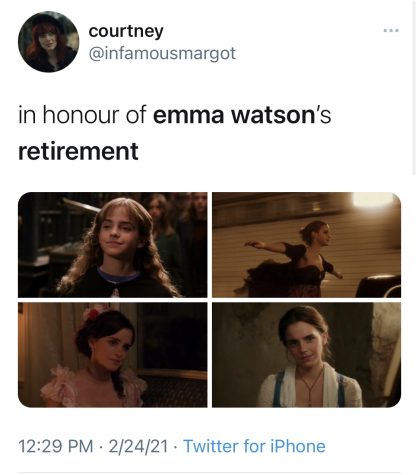Open courtney's round profile picture
The width and height of the screenshot is (419, 475).
[x=49, y=42]
